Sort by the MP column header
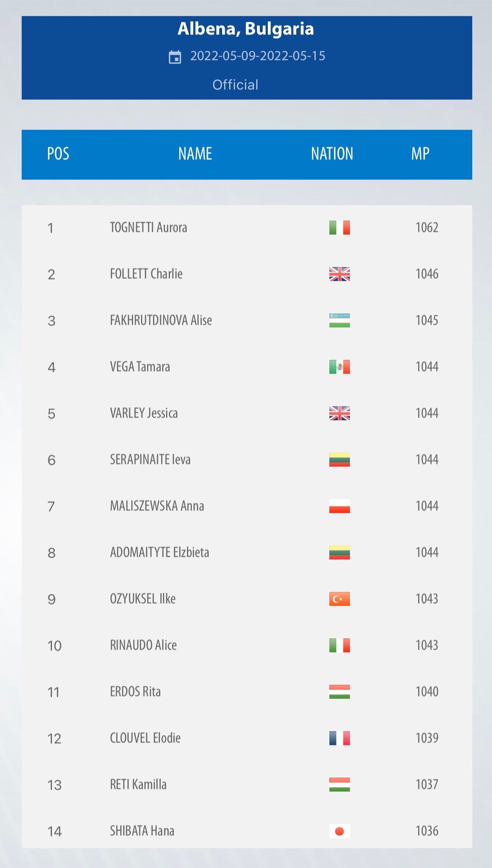This screenshot has width=492, height=868. click(x=420, y=154)
